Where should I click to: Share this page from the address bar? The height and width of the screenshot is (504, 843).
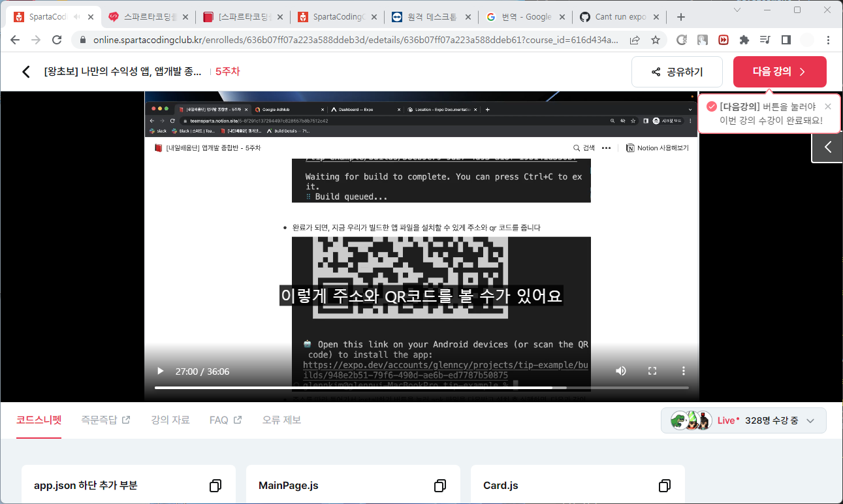[635, 40]
